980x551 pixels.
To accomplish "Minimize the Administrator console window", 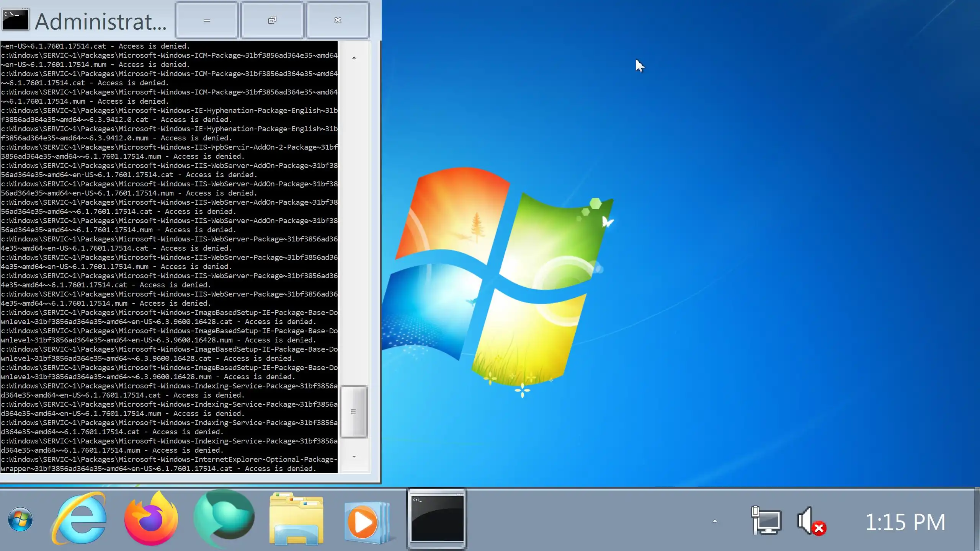I will 207,20.
